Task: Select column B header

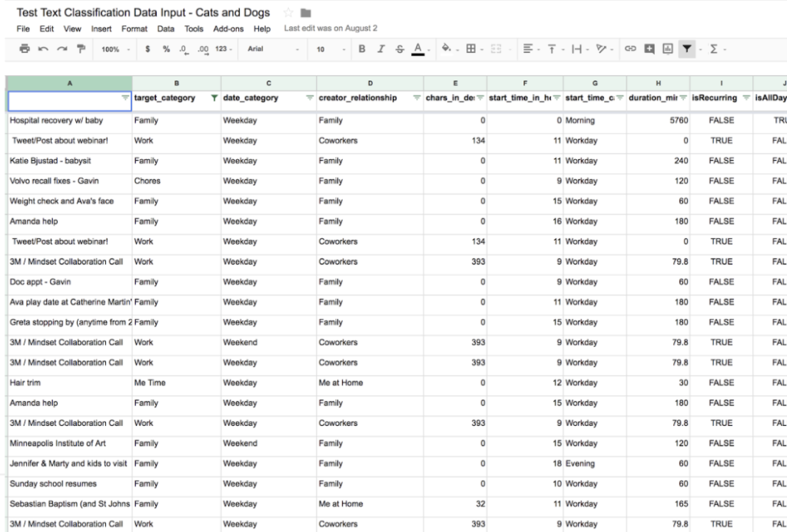Action: pyautogui.click(x=177, y=83)
